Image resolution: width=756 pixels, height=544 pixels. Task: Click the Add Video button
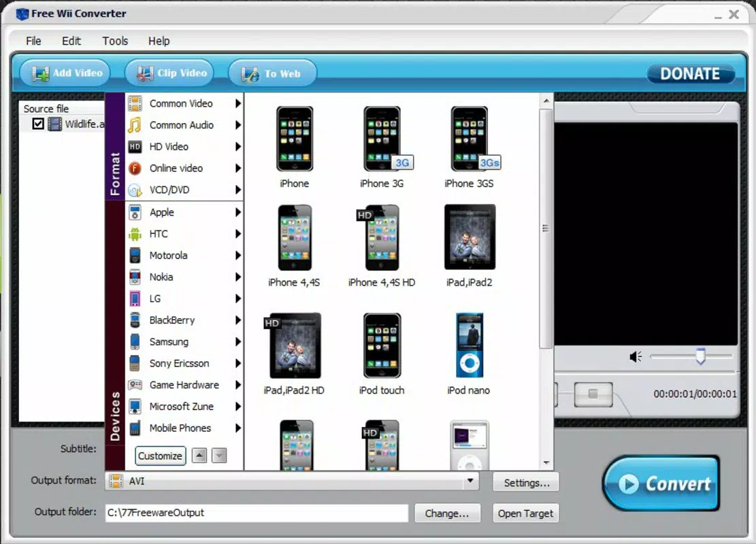click(65, 73)
